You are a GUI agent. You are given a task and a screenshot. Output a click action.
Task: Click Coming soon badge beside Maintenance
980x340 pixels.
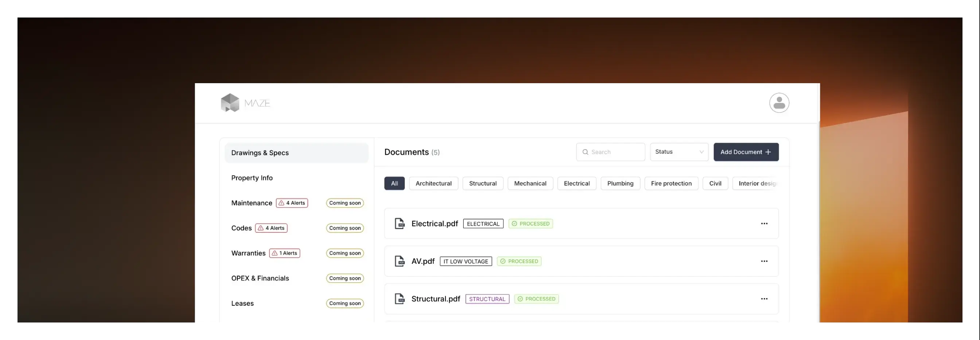pos(345,203)
